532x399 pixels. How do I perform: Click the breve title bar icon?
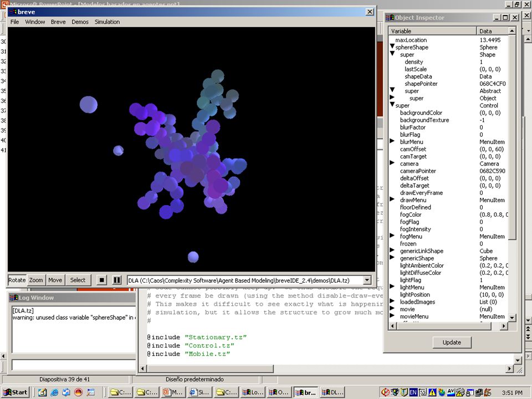pyautogui.click(x=13, y=12)
